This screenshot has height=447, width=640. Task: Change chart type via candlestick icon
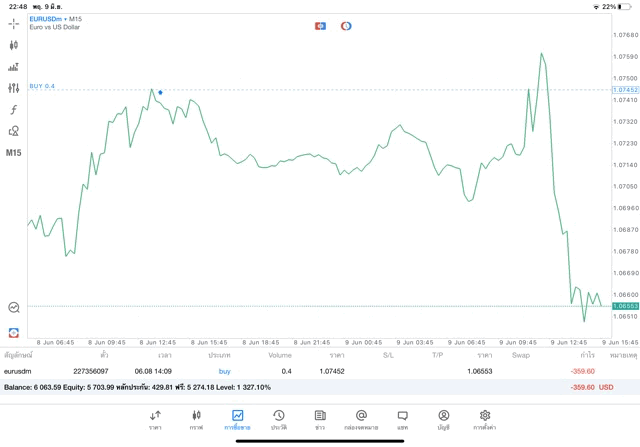(x=14, y=45)
